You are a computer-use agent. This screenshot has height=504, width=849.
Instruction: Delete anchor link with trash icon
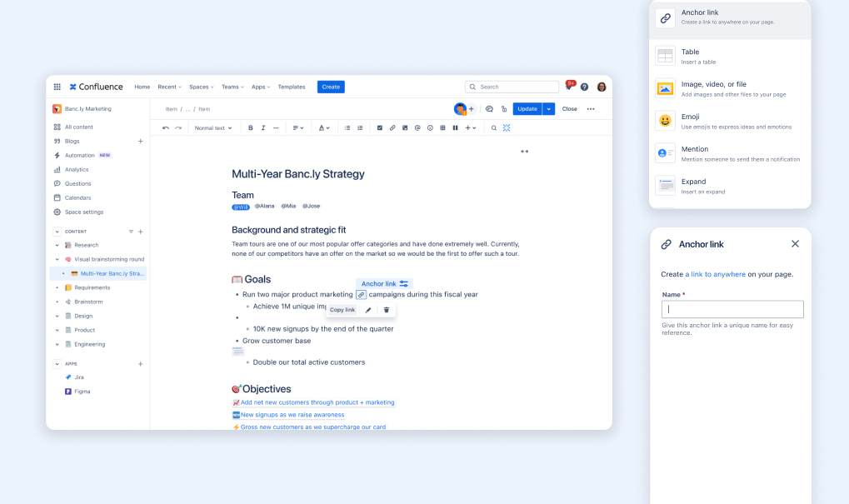387,310
